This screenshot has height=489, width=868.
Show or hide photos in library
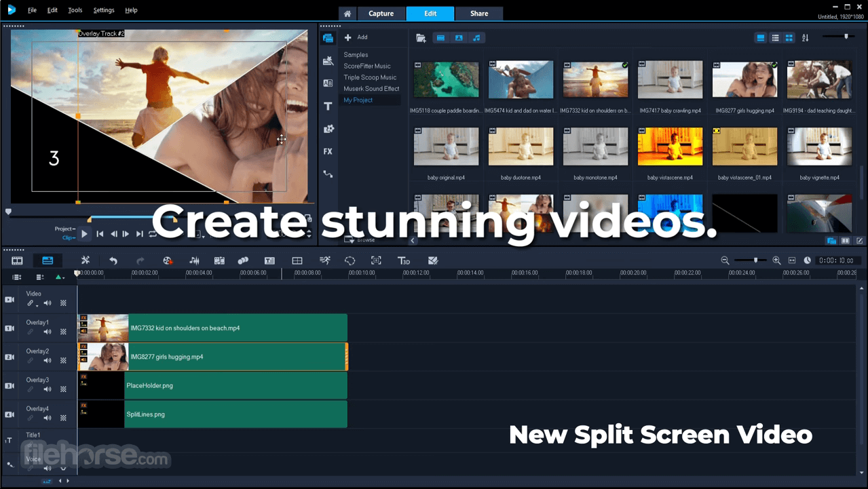click(459, 38)
